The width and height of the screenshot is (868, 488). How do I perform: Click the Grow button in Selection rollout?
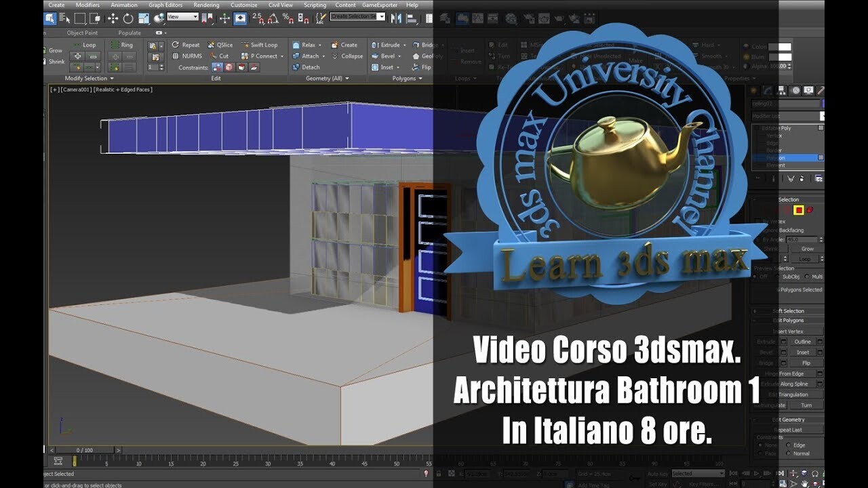807,249
